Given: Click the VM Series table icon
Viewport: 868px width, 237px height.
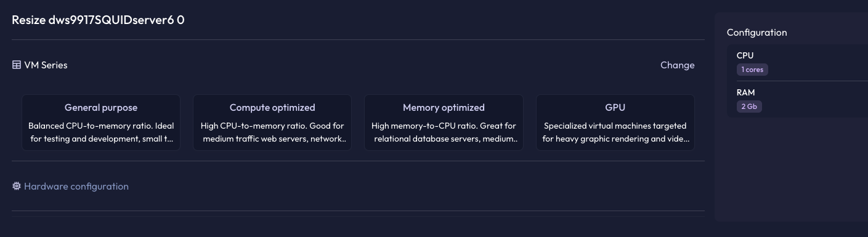Looking at the screenshot, I should pos(17,65).
